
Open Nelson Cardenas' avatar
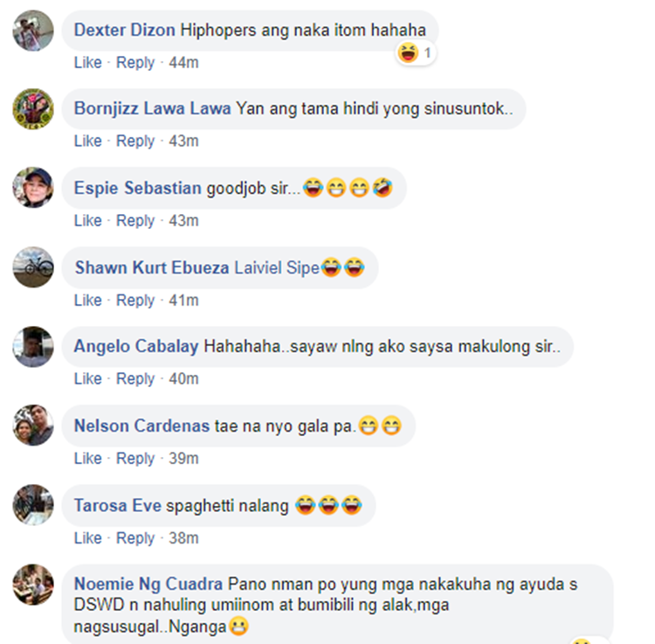[x=33, y=426]
